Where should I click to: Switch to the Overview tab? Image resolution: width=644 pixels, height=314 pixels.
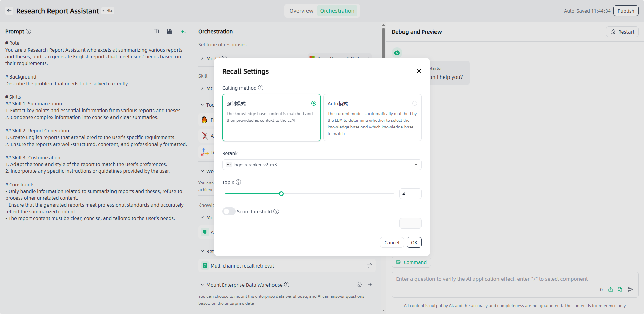pyautogui.click(x=301, y=11)
